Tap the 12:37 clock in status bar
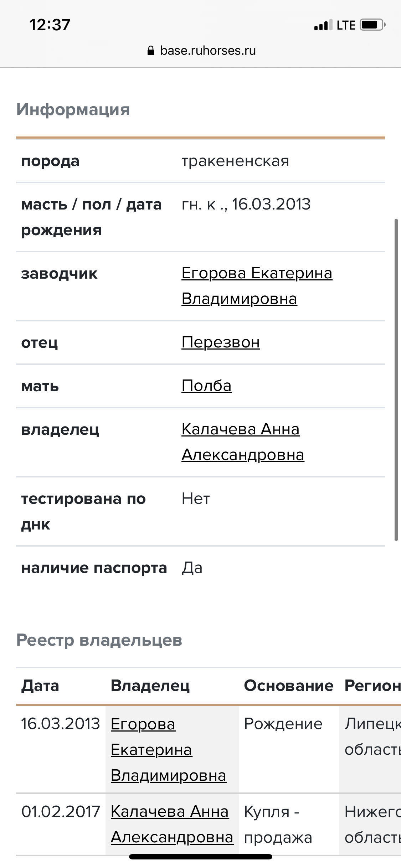 (x=50, y=25)
